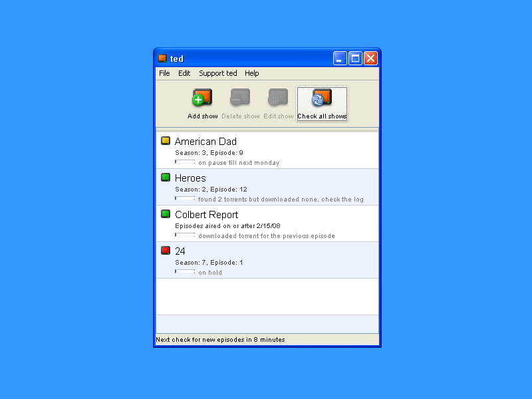Close the ted window
The height and width of the screenshot is (399, 532).
point(371,59)
